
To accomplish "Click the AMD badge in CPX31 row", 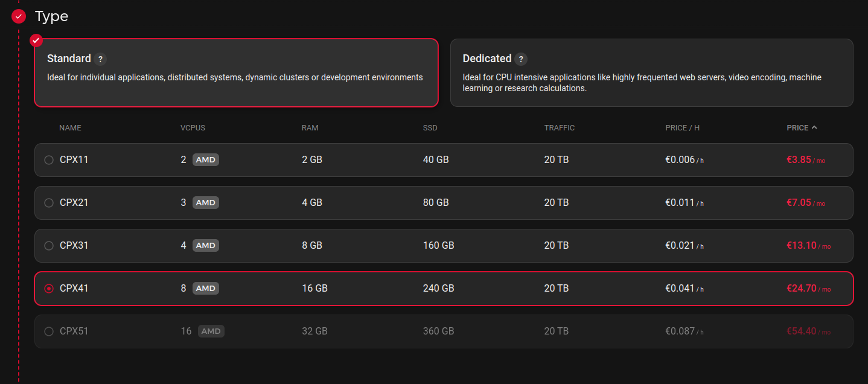I will tap(205, 246).
